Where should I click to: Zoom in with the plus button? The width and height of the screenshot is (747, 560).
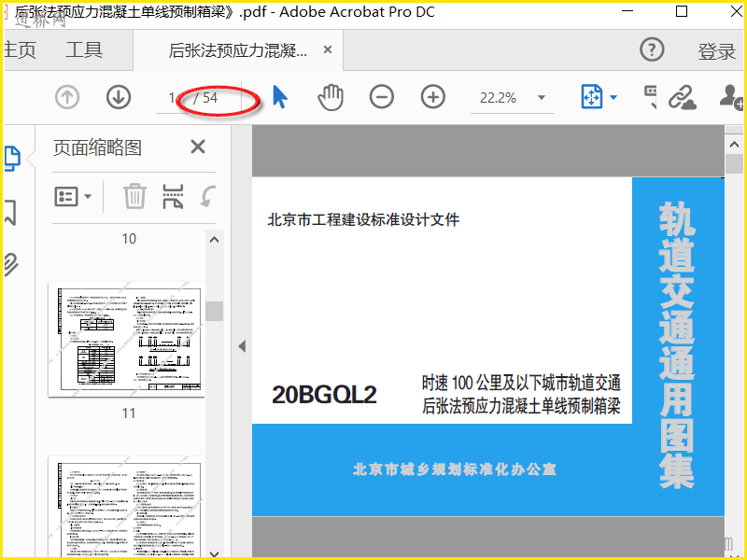pyautogui.click(x=433, y=97)
